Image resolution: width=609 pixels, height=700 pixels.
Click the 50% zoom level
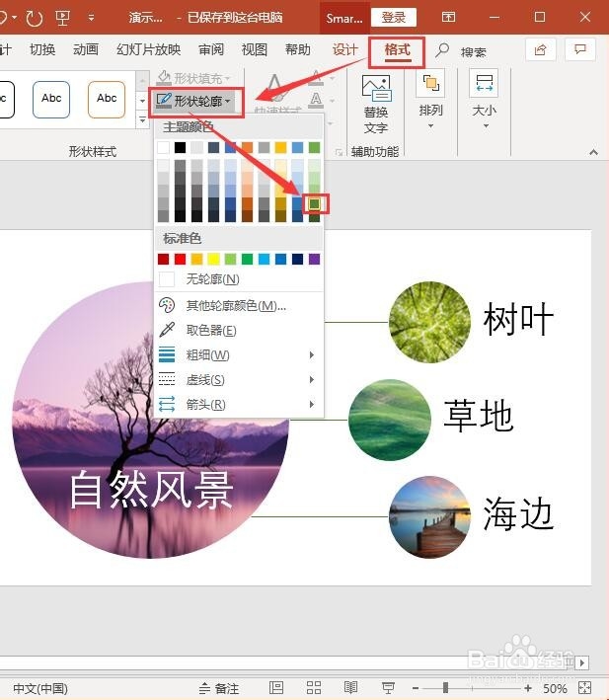pyautogui.click(x=555, y=688)
